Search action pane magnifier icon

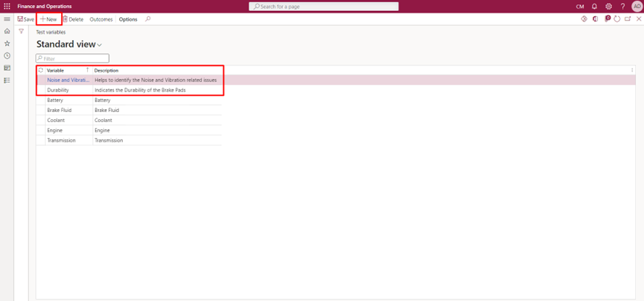point(148,19)
